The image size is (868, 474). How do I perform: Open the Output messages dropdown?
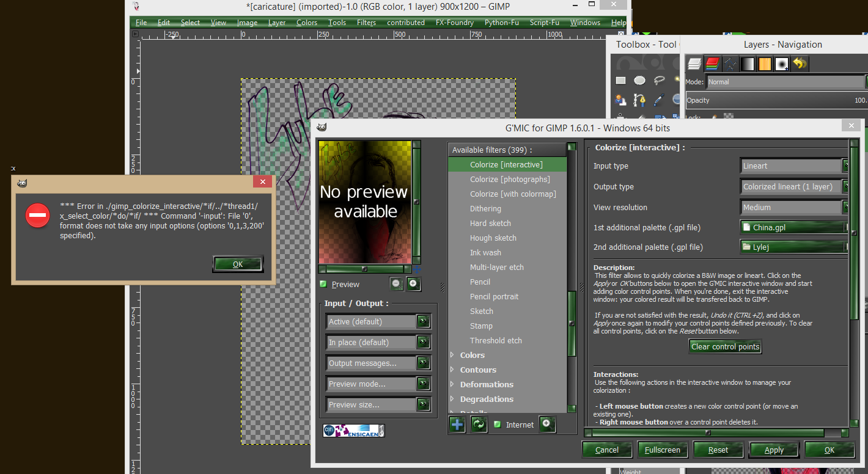pyautogui.click(x=378, y=363)
